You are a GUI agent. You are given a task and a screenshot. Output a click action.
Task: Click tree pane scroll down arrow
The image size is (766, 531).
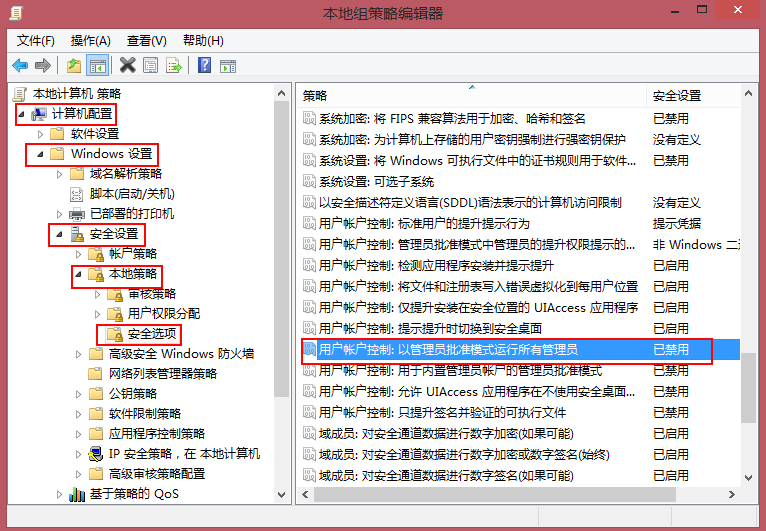pyautogui.click(x=281, y=495)
